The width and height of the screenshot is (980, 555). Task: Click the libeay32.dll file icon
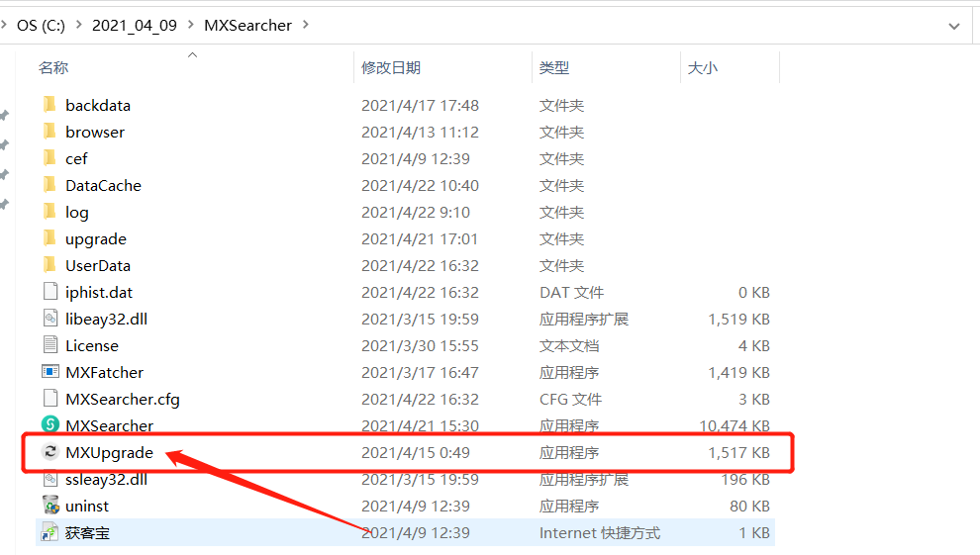pyautogui.click(x=50, y=319)
